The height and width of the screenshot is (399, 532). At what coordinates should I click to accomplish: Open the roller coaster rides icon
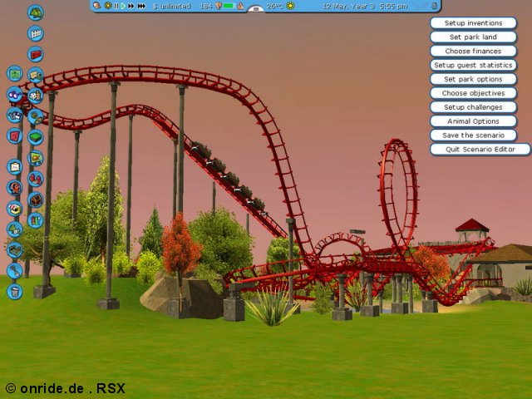coord(15,188)
